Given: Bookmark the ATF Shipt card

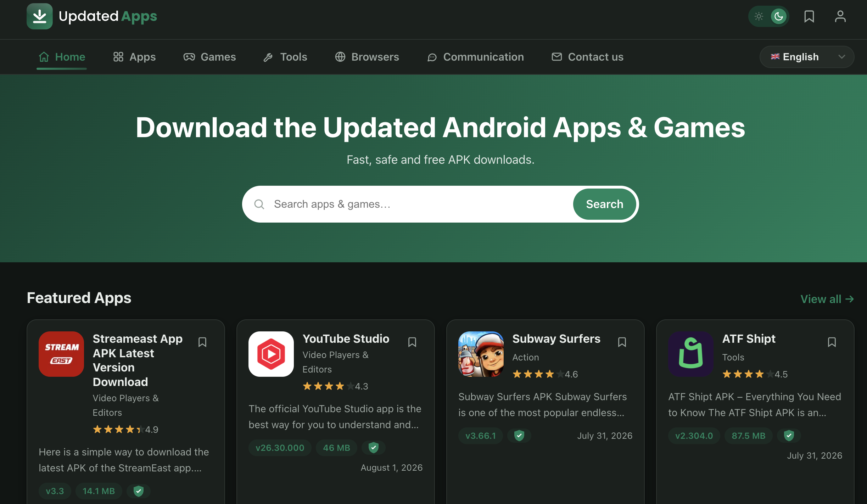Looking at the screenshot, I should coord(832,342).
